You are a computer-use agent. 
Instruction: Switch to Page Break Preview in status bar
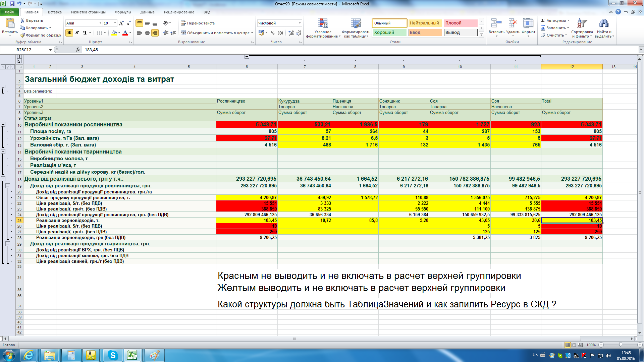[580, 345]
